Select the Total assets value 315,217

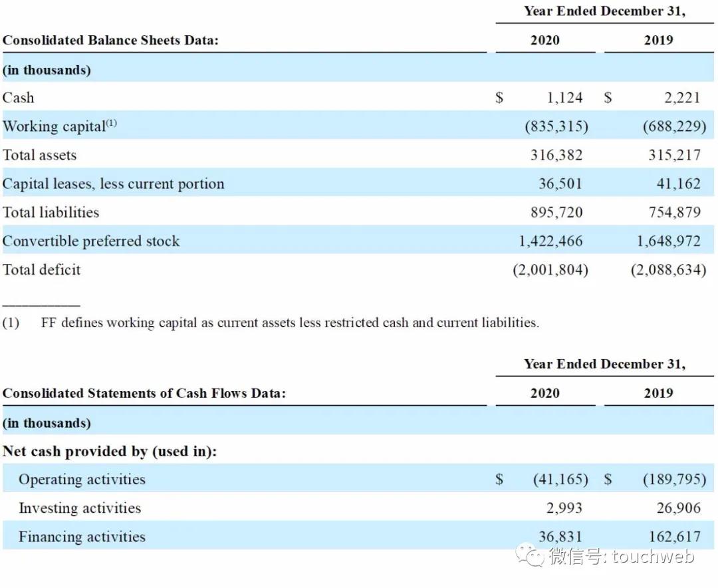[x=675, y=155]
